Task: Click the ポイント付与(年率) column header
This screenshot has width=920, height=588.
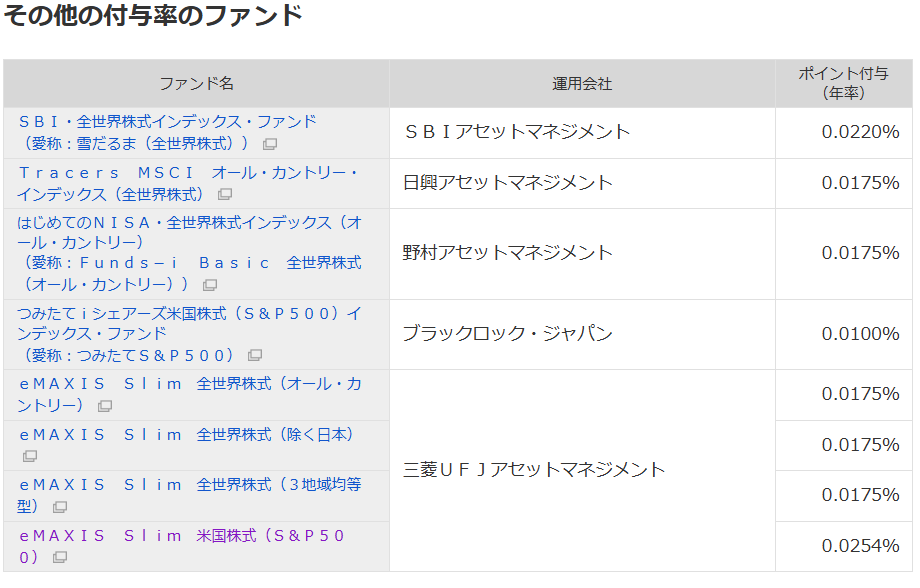Action: [843, 83]
